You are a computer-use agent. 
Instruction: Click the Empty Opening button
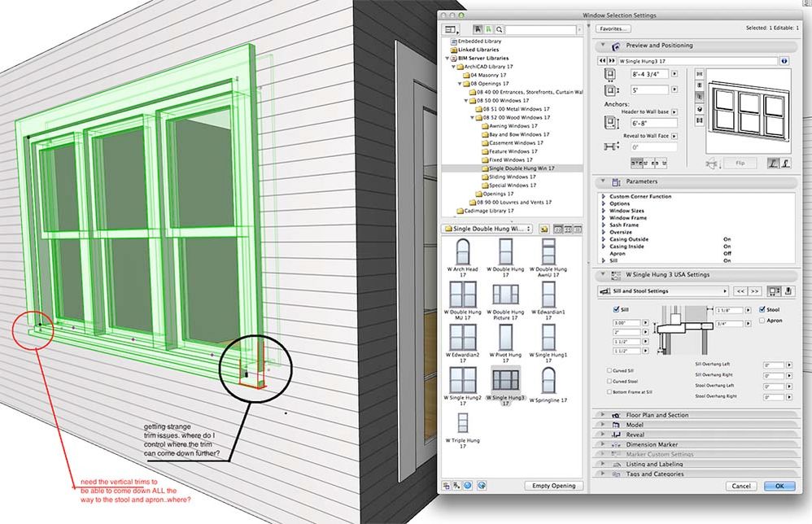pyautogui.click(x=555, y=486)
